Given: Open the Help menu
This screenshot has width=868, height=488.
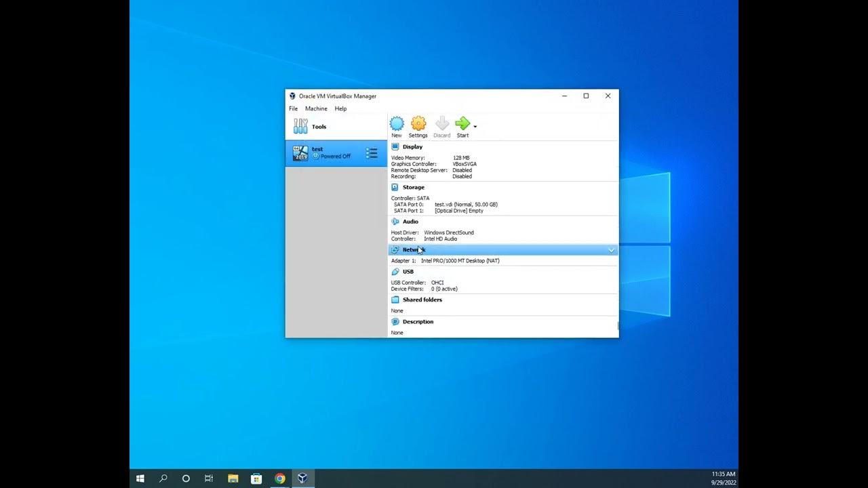Looking at the screenshot, I should 340,108.
